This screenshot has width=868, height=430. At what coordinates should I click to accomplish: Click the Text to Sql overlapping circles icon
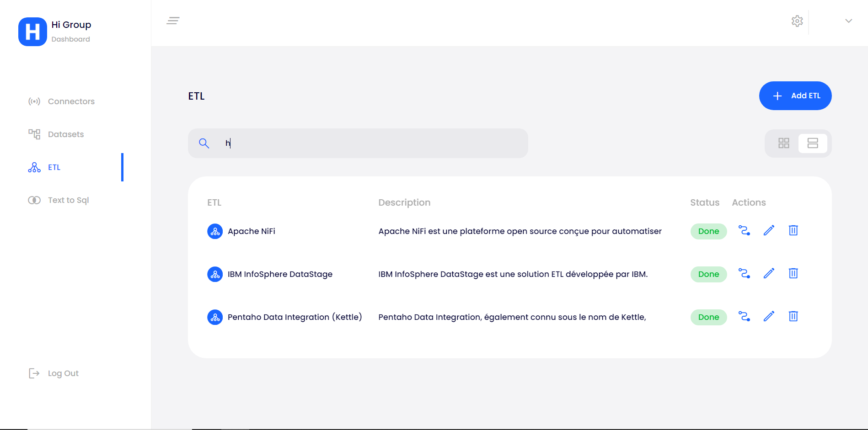pos(34,200)
